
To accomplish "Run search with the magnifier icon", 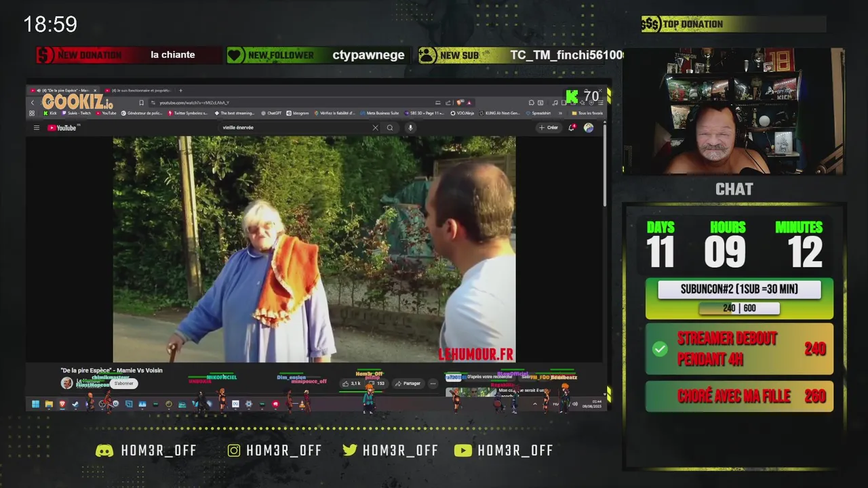I will [x=390, y=127].
